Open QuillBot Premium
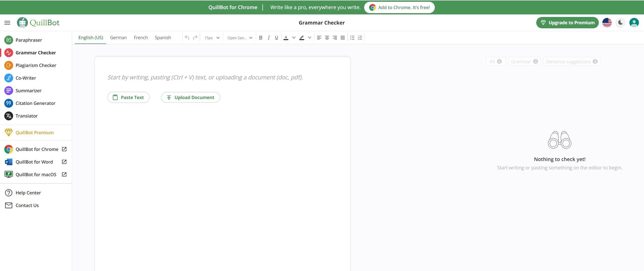Image resolution: width=644 pixels, height=271 pixels. point(36,132)
